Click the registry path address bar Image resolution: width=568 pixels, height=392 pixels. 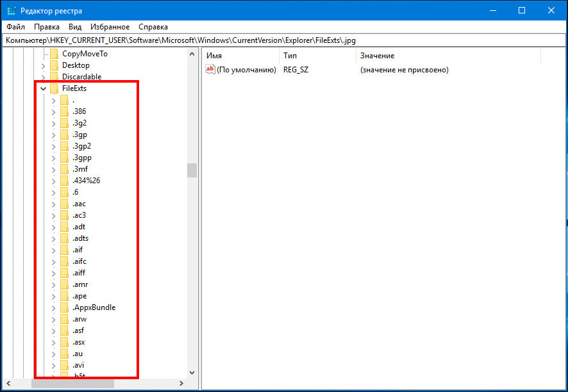(x=284, y=40)
